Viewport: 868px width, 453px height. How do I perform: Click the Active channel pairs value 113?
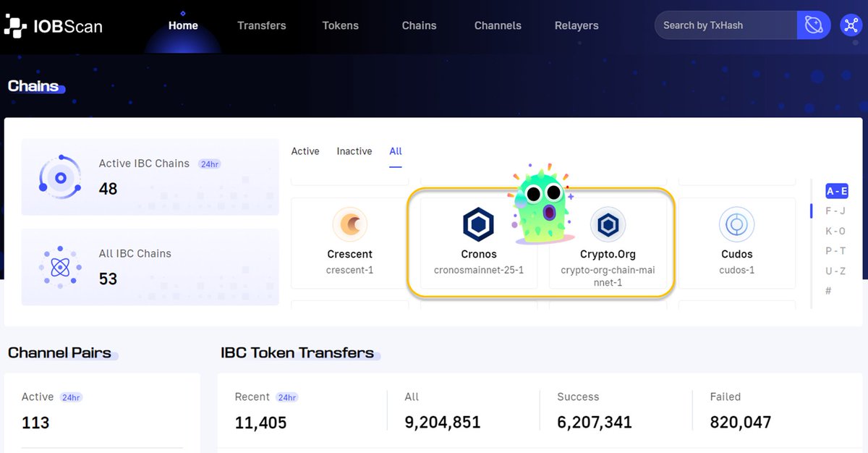[x=35, y=423]
